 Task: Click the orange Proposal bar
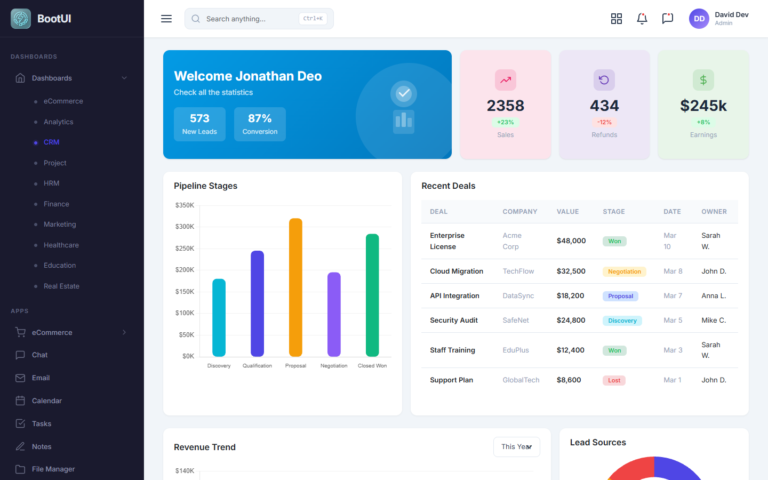point(295,287)
